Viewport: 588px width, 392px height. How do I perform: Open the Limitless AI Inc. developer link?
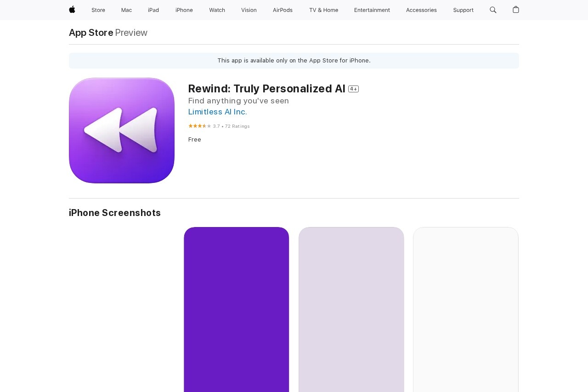[x=218, y=112]
